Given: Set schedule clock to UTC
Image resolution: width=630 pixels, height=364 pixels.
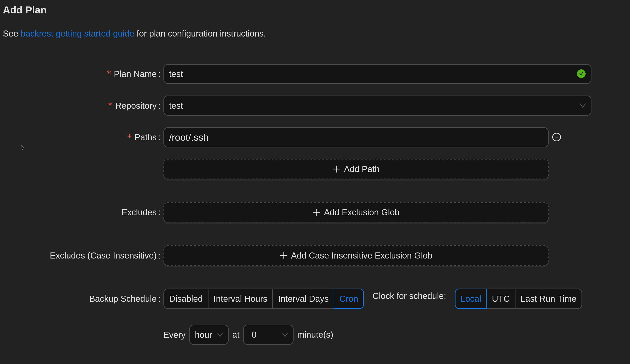Looking at the screenshot, I should (x=501, y=299).
